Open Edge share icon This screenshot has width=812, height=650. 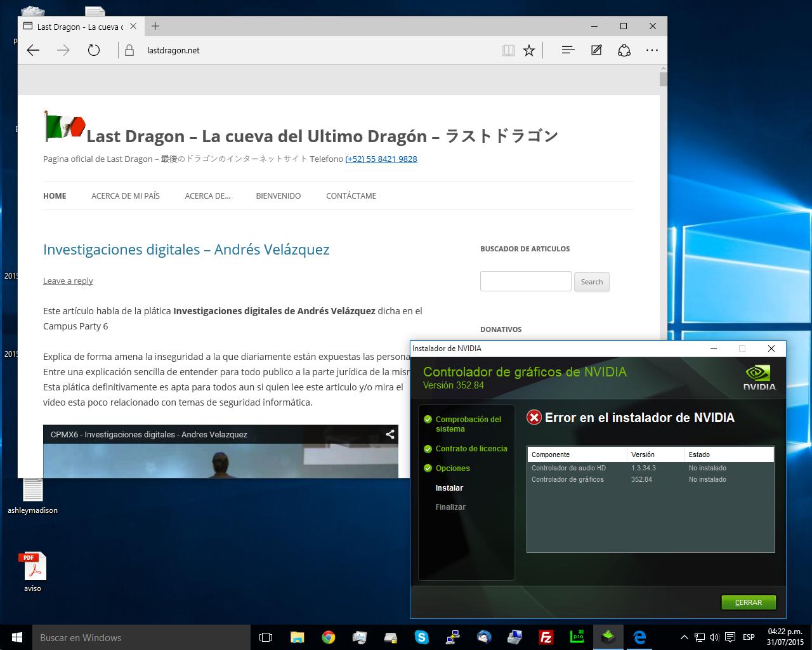tap(624, 50)
